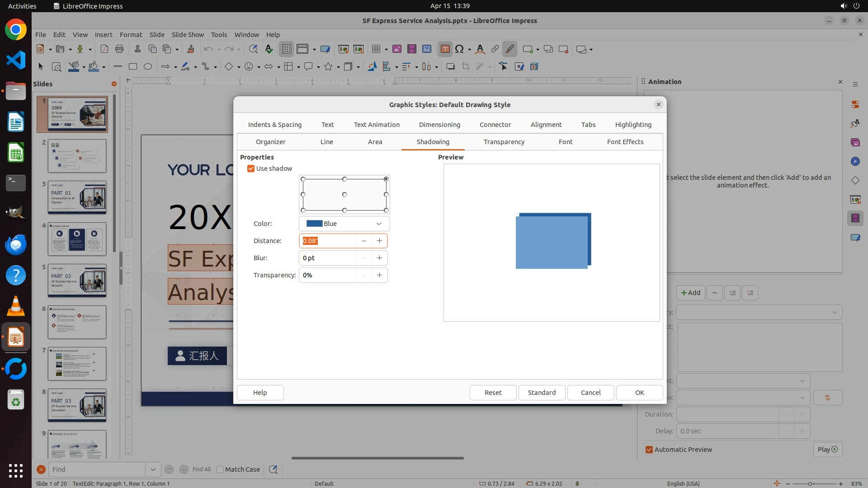Viewport: 868px width, 488px height.
Task: Enable the Match Case checkbox
Action: (220, 469)
